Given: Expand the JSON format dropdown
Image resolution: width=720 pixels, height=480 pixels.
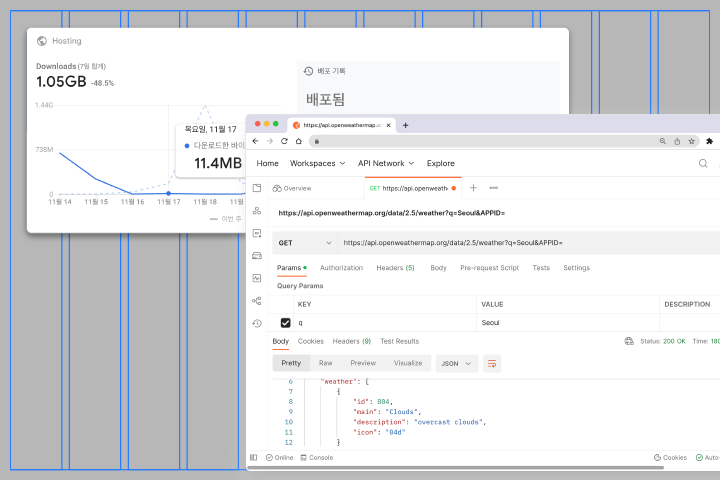Looking at the screenshot, I should pos(456,364).
